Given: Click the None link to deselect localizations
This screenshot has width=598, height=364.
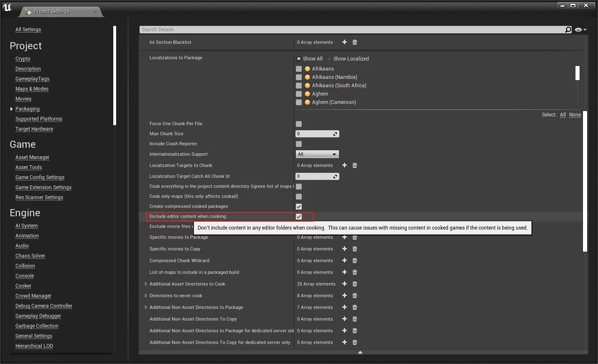Looking at the screenshot, I should coord(575,115).
